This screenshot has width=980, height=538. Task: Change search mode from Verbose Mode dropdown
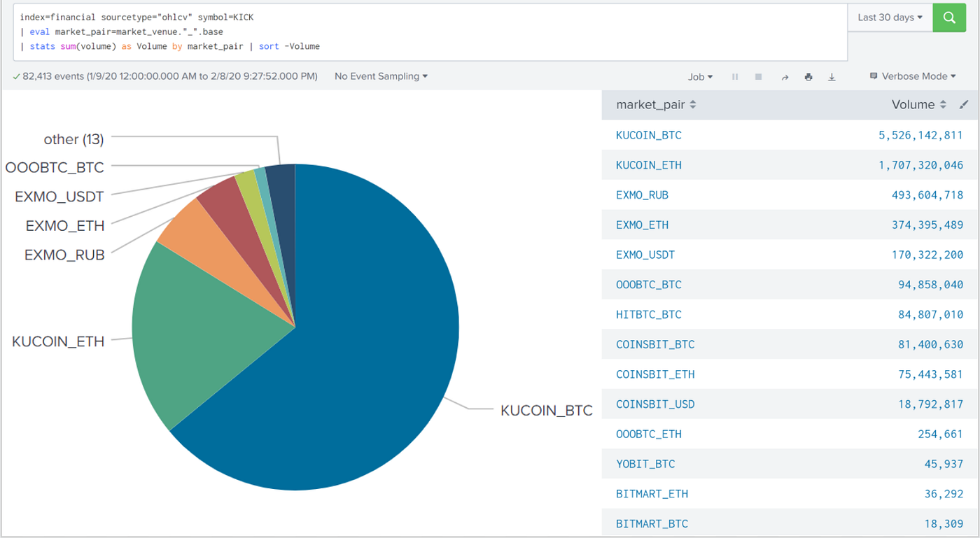pyautogui.click(x=913, y=76)
